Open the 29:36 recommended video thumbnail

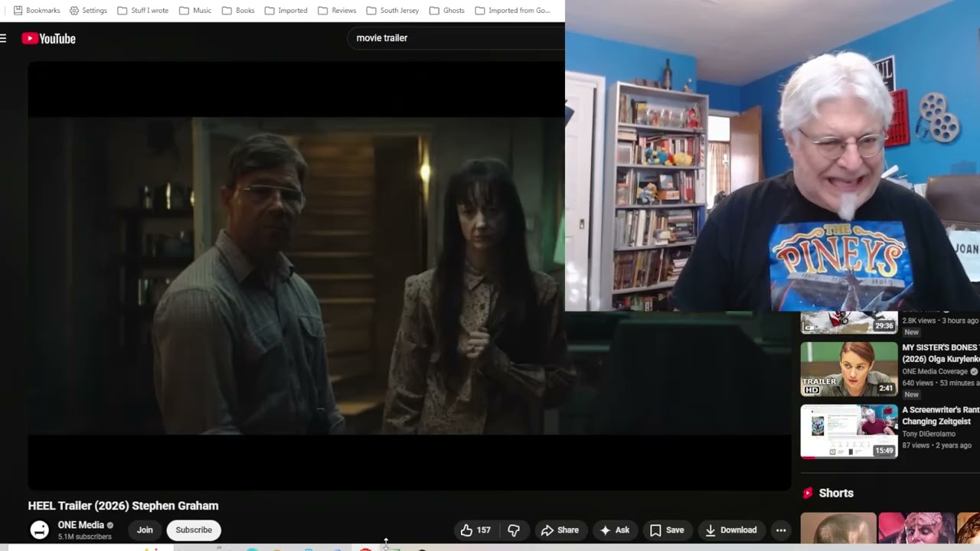pos(849,323)
